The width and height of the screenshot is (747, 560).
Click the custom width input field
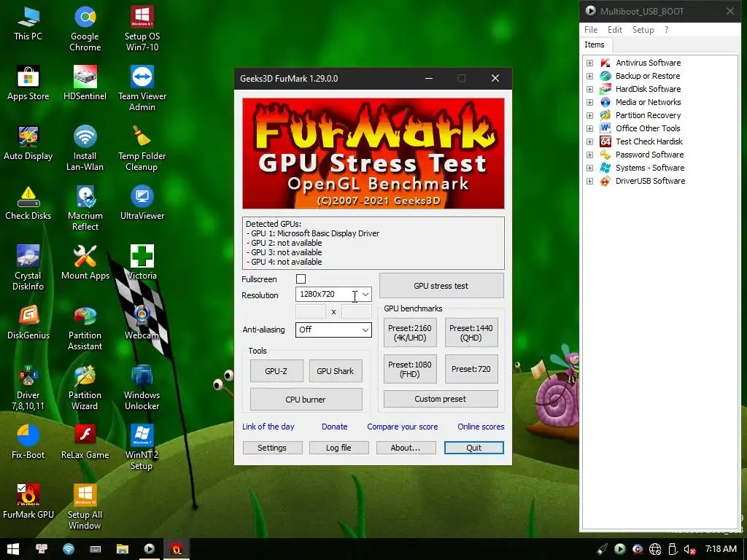coord(311,311)
